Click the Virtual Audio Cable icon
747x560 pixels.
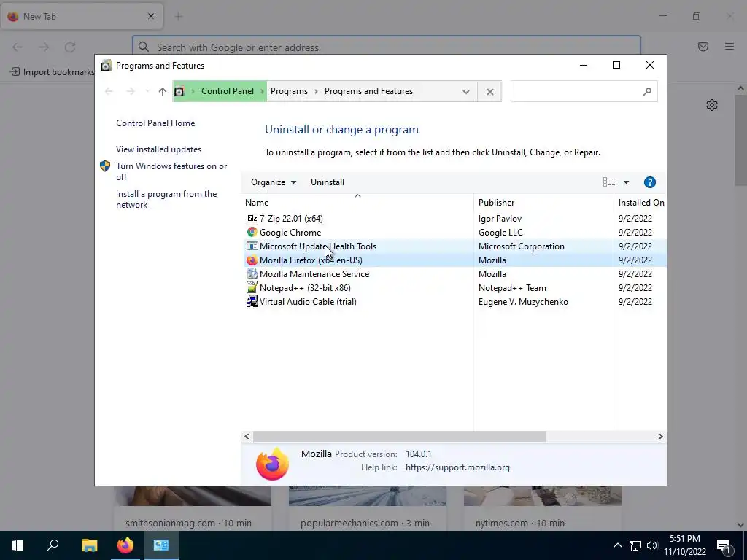252,301
